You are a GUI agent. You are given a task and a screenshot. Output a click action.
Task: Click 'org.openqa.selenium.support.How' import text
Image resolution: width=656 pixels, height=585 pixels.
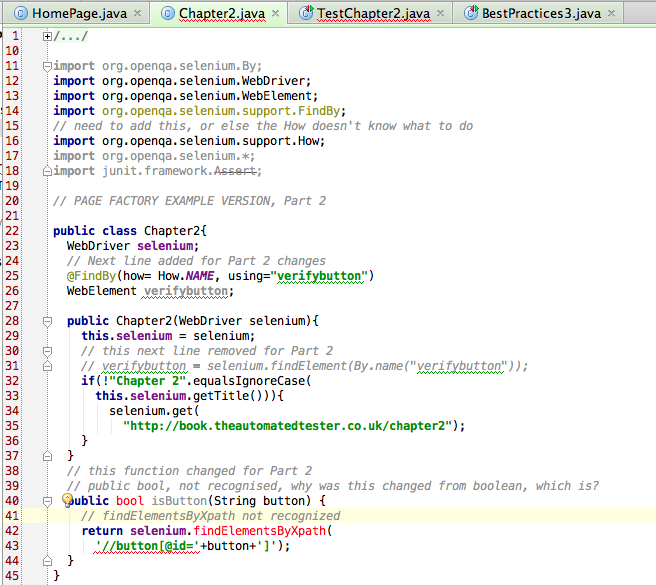(210, 141)
